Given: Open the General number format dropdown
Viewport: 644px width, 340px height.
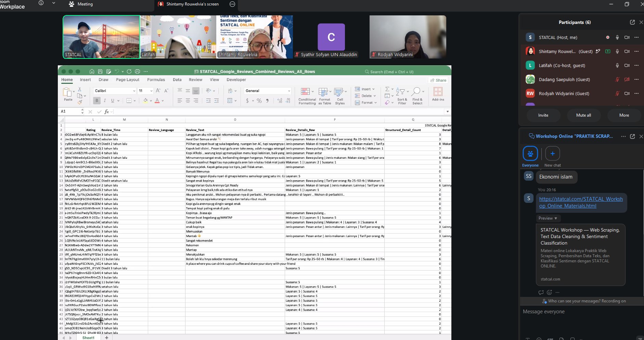Looking at the screenshot, I should (289, 91).
